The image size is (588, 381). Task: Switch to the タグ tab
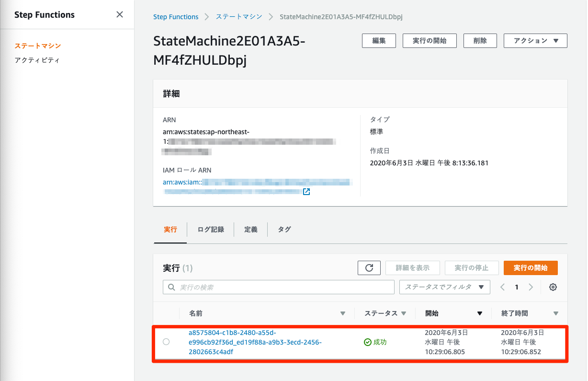[284, 230]
